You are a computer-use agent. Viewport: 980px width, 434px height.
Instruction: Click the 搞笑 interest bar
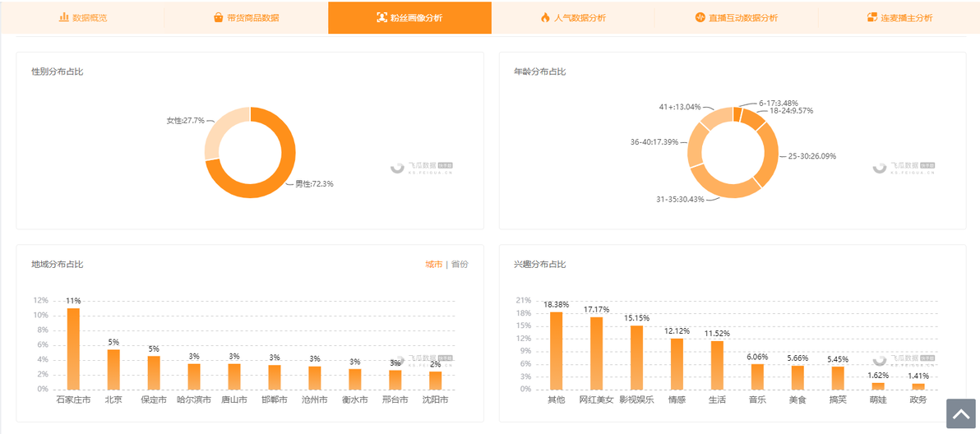coord(838,378)
